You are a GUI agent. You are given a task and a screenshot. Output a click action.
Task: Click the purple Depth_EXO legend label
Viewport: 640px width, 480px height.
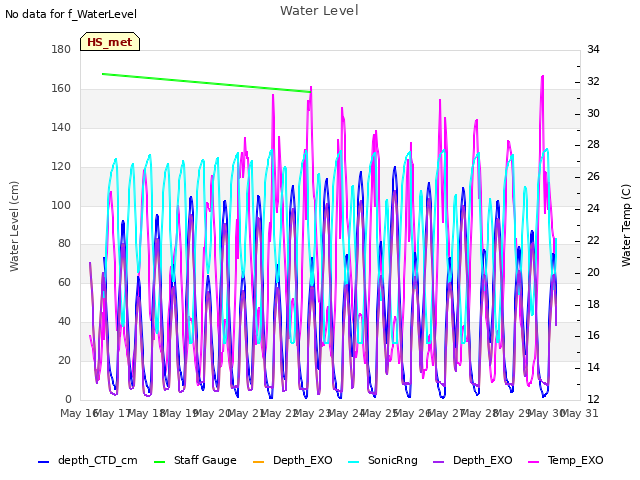[x=482, y=460]
